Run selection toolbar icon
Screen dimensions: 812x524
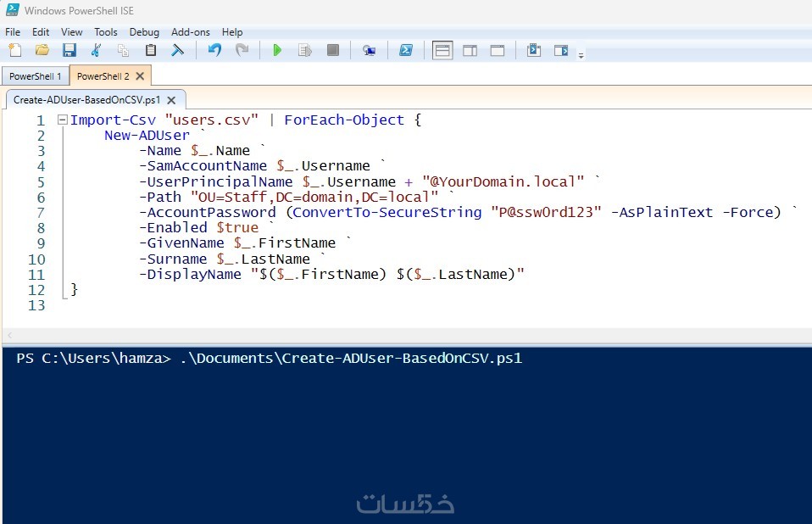click(305, 50)
